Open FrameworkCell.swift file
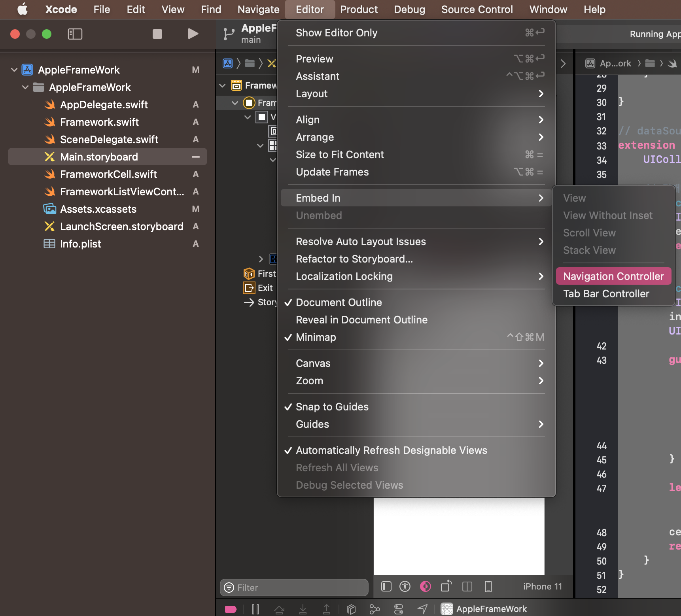This screenshot has height=616, width=681. click(x=108, y=174)
